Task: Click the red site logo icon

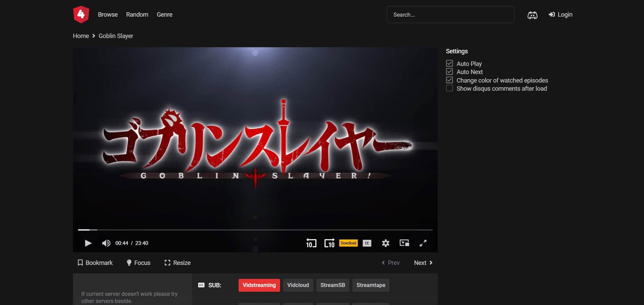Action: (81, 15)
